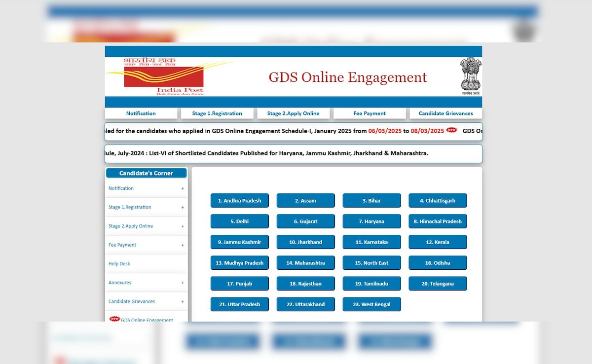Expand the Fee Payment sidebar item
The width and height of the screenshot is (592, 364).
(x=182, y=245)
